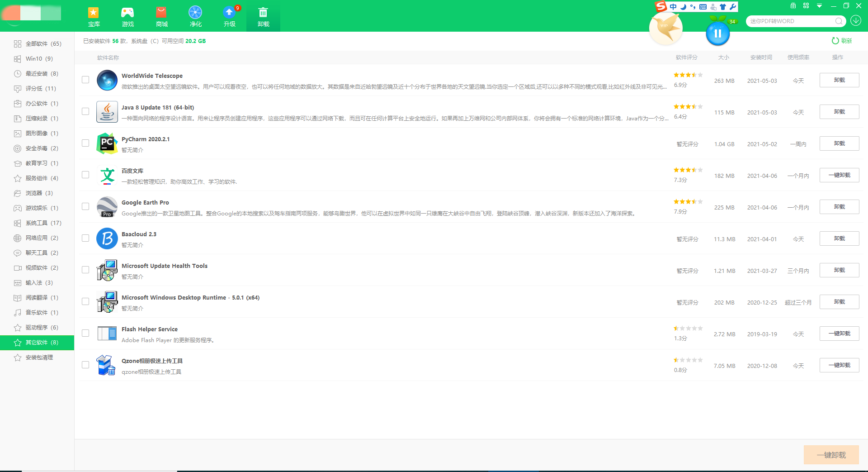The width and height of the screenshot is (868, 472).
Task: Click the Baacloud 2.3 app icon
Action: pyautogui.click(x=107, y=239)
